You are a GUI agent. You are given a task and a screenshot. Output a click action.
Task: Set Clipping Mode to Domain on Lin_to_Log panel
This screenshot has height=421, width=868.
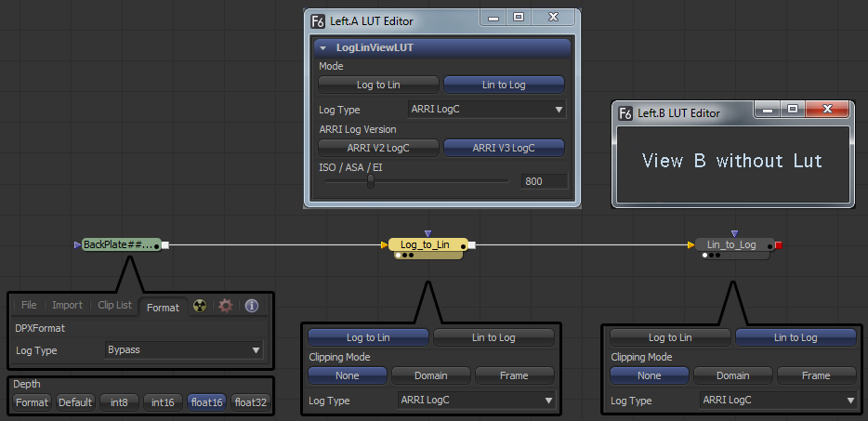coord(733,375)
